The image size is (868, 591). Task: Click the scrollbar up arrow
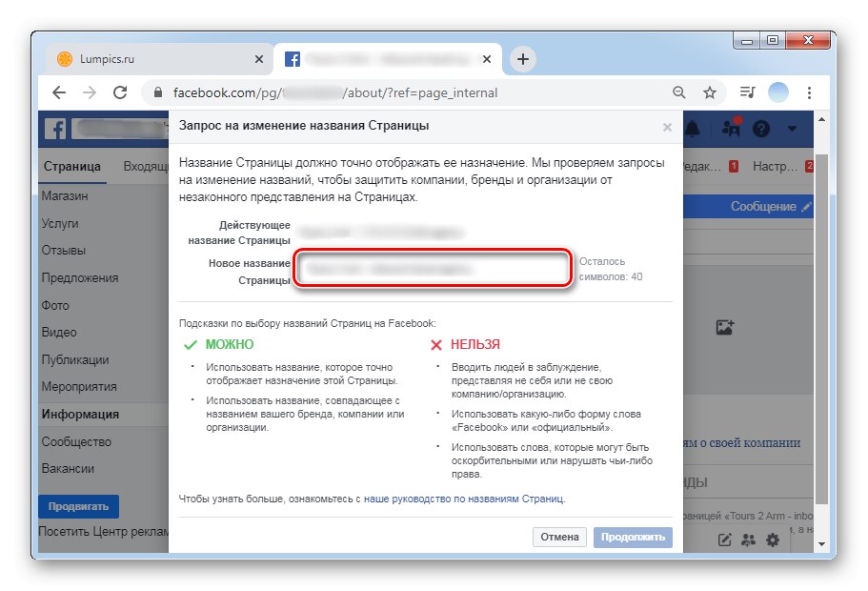tap(821, 119)
